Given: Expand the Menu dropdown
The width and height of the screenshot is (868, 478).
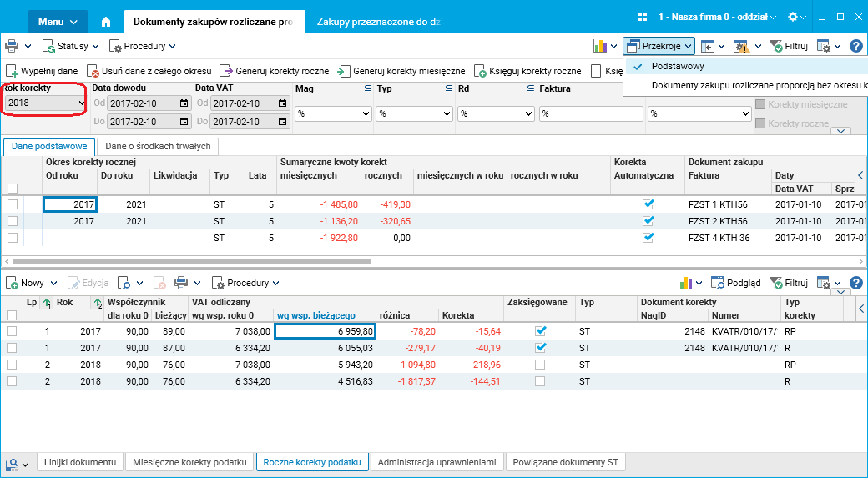Looking at the screenshot, I should pyautogui.click(x=58, y=22).
